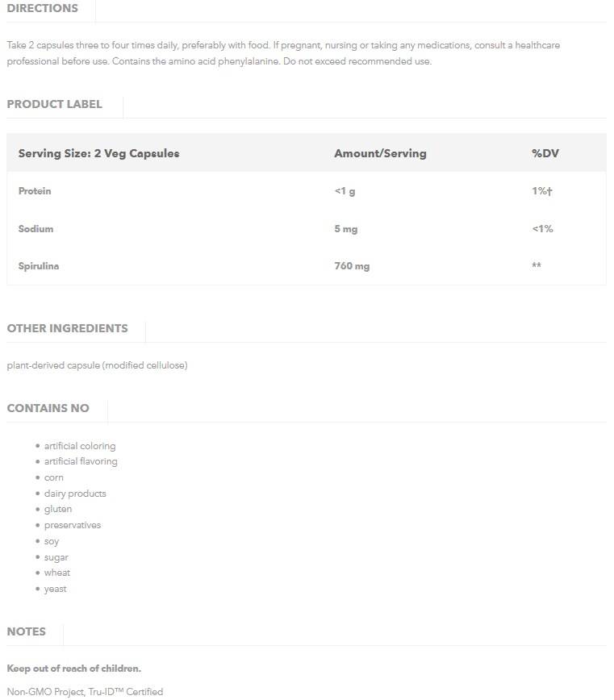Viewport: 614px width, 700px height.
Task: Click the Serving Size table header
Action: coord(98,153)
